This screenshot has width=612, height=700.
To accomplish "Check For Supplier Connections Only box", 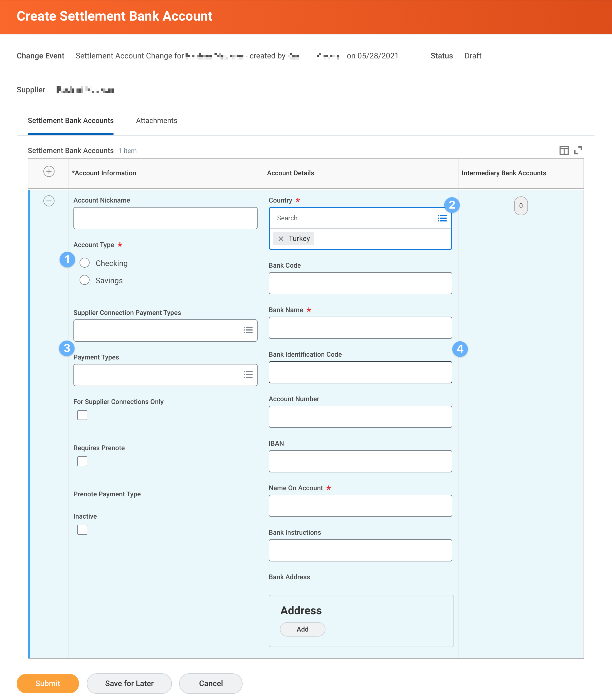I will [x=82, y=415].
